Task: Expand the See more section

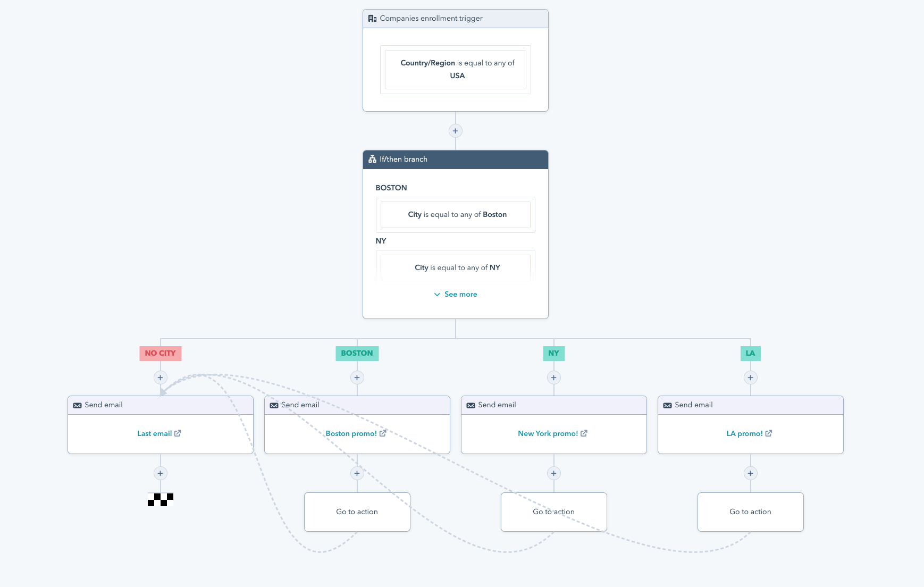Action: (x=455, y=293)
